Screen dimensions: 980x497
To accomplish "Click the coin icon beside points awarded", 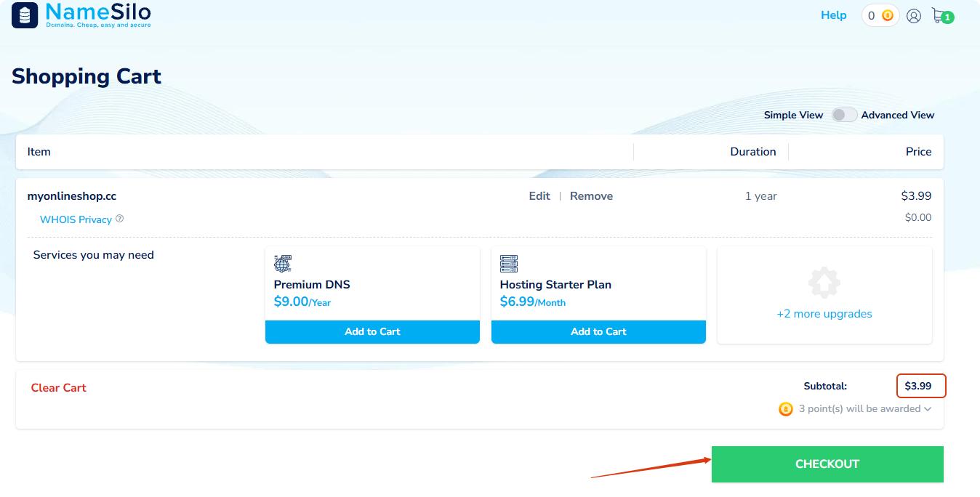I will 785,409.
